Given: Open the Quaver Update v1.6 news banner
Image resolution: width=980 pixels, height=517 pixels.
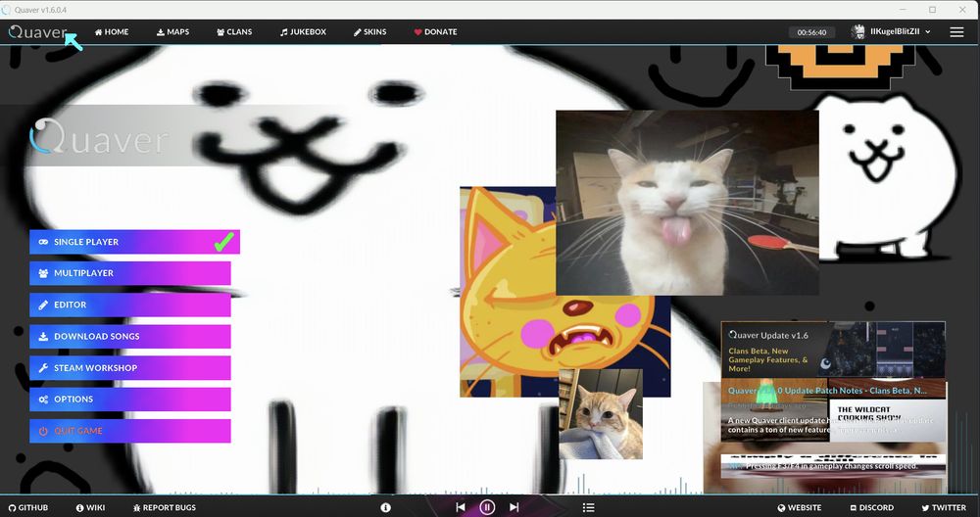Looking at the screenshot, I should pos(833,350).
